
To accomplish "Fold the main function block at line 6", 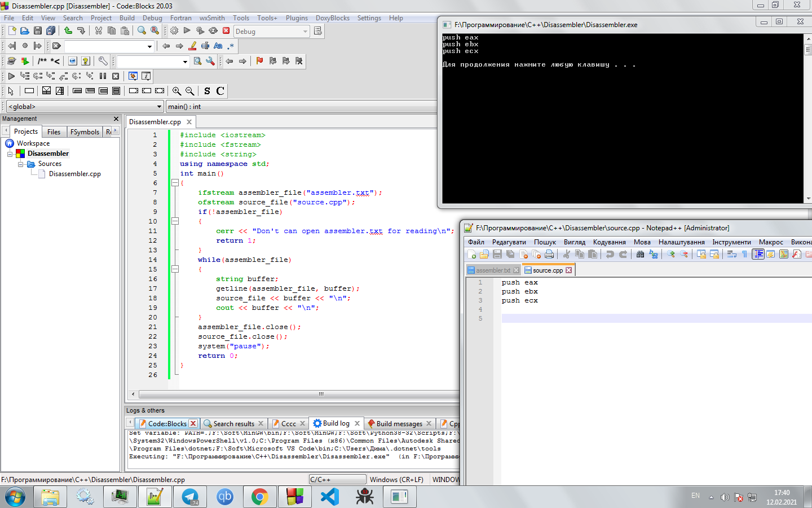I will (175, 183).
